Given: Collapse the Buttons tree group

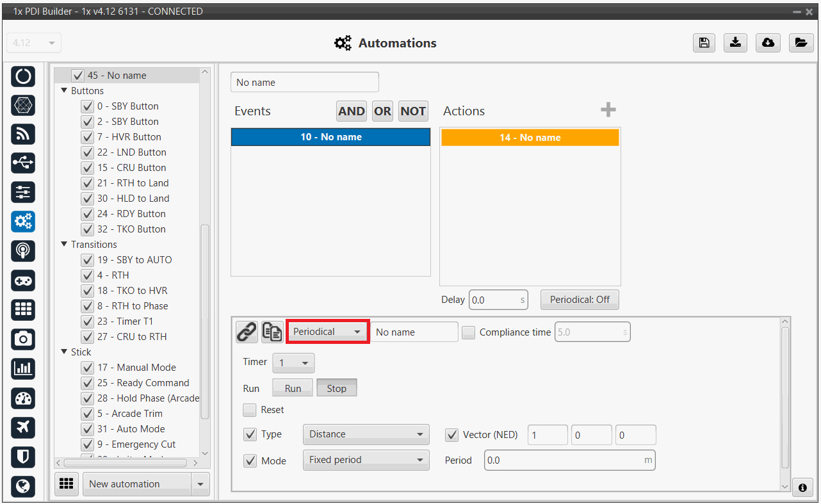Looking at the screenshot, I should 64,91.
